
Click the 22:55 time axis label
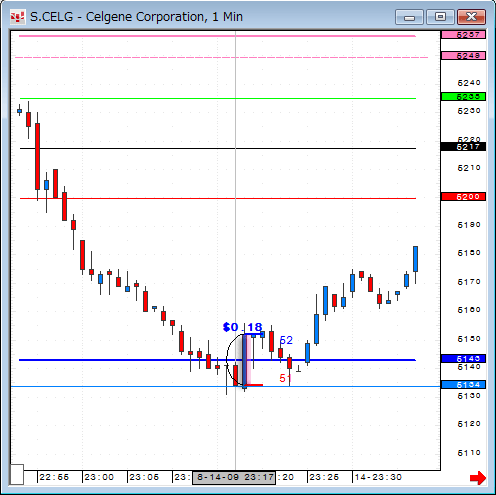[x=54, y=477]
